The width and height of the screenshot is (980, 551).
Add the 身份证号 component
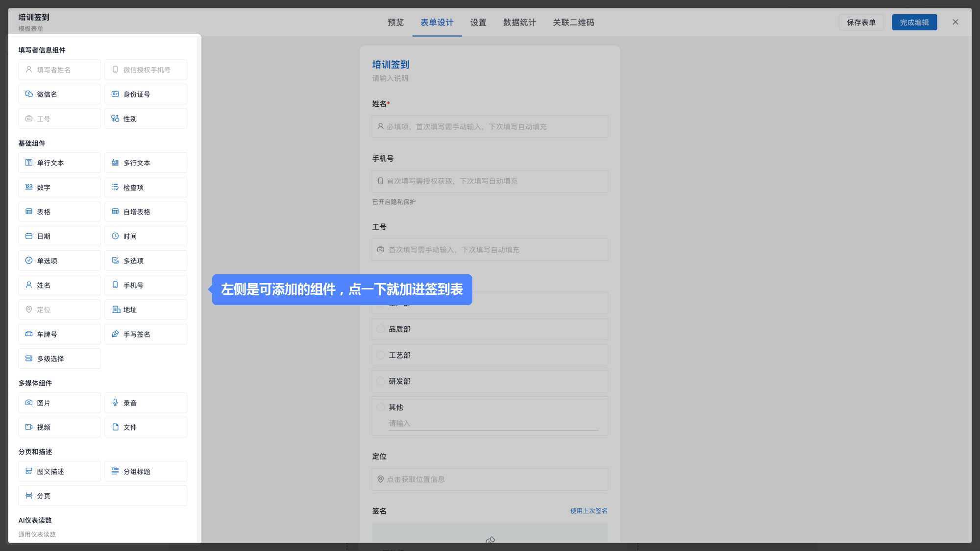[146, 94]
